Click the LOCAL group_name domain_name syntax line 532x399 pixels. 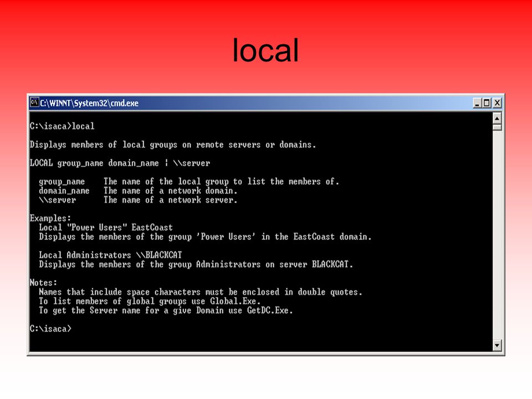pos(120,163)
